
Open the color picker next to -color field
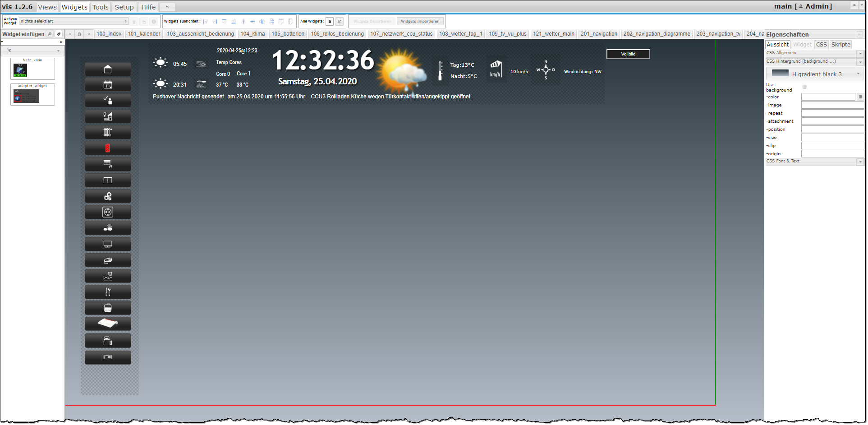[x=860, y=97]
